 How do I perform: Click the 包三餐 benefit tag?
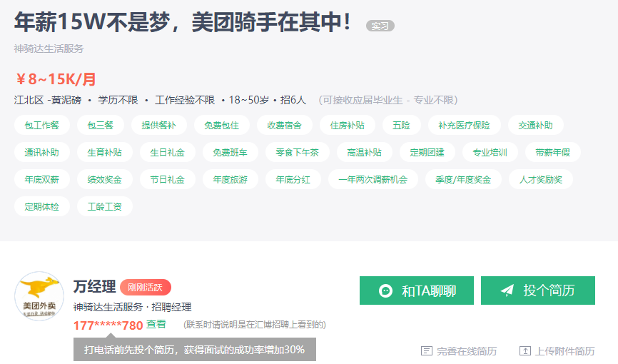[101, 126]
